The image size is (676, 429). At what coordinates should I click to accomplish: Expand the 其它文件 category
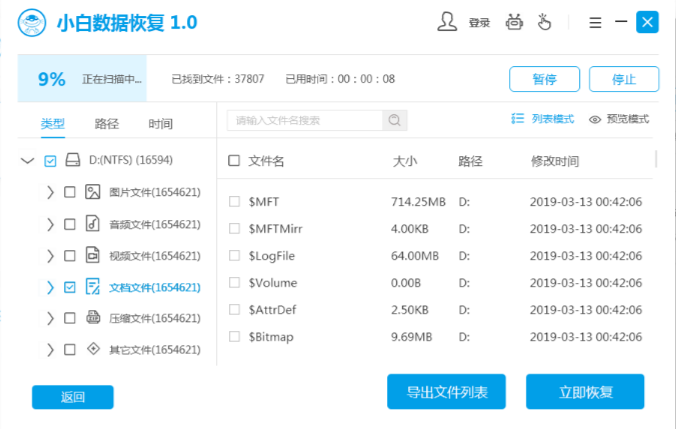pyautogui.click(x=50, y=350)
